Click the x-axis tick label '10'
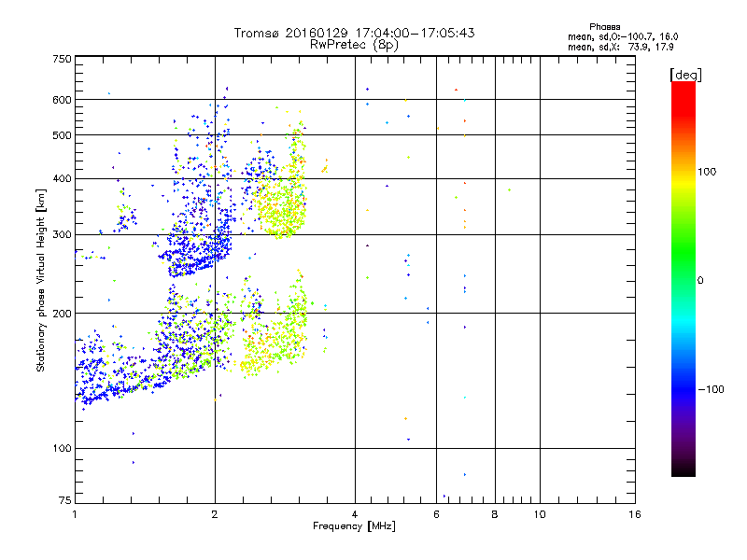 pos(540,514)
